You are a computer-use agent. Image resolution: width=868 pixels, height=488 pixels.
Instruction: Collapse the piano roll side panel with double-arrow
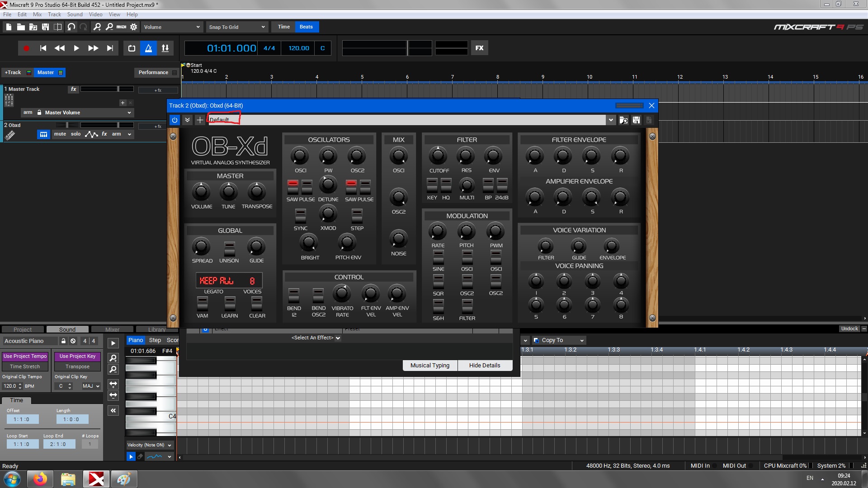(113, 411)
